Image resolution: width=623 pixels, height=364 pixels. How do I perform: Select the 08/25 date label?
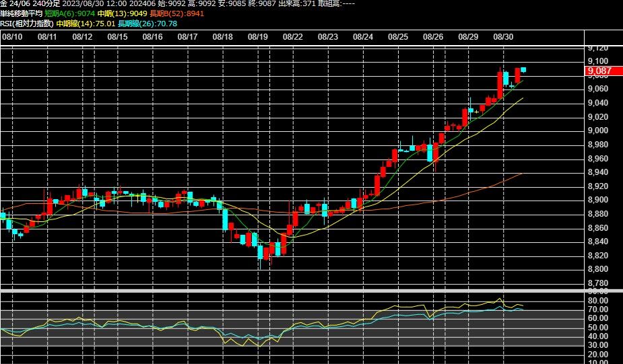(x=398, y=37)
